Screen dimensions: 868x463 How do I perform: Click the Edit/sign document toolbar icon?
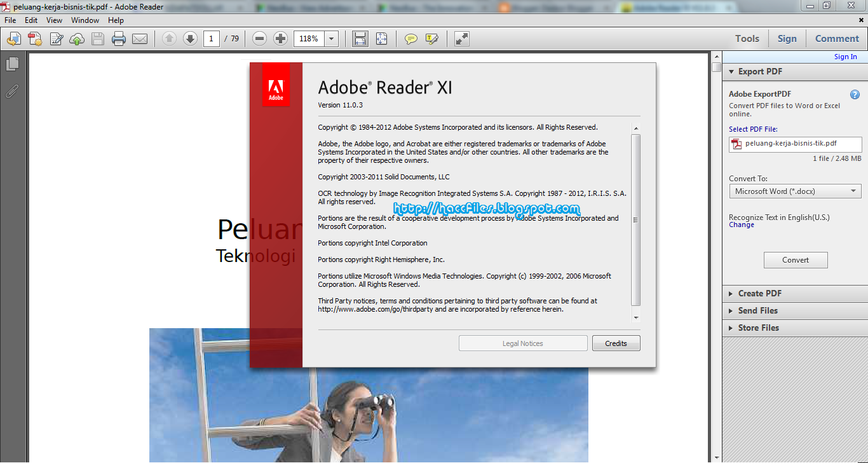coord(56,39)
